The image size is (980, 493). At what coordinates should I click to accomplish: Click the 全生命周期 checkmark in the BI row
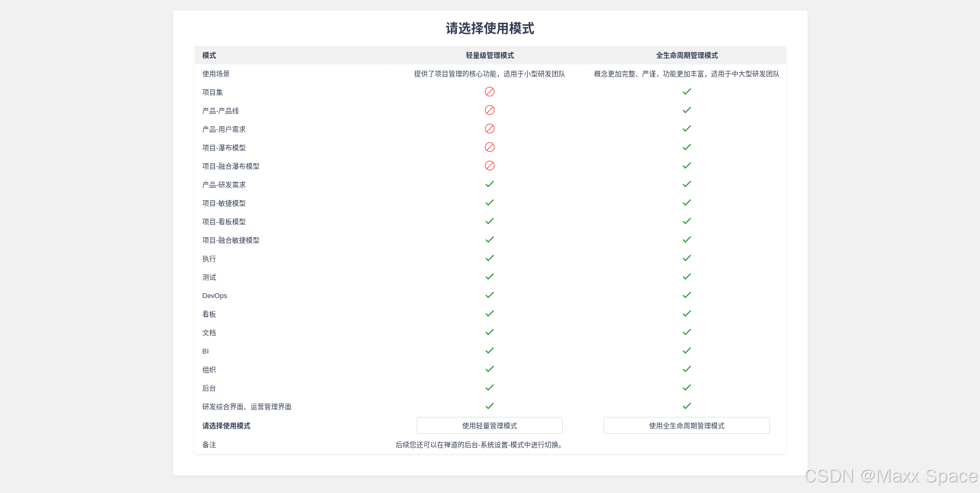coord(686,350)
